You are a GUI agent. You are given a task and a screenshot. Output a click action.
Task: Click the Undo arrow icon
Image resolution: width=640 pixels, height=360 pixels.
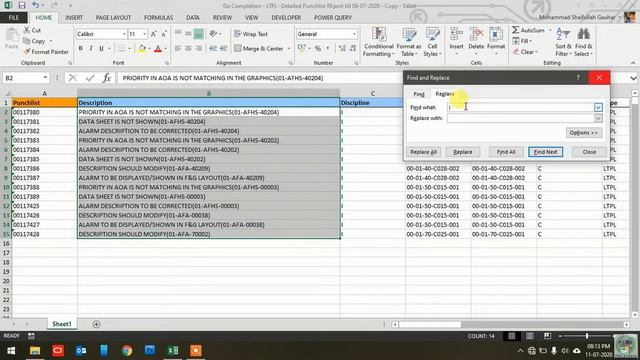pos(36,5)
